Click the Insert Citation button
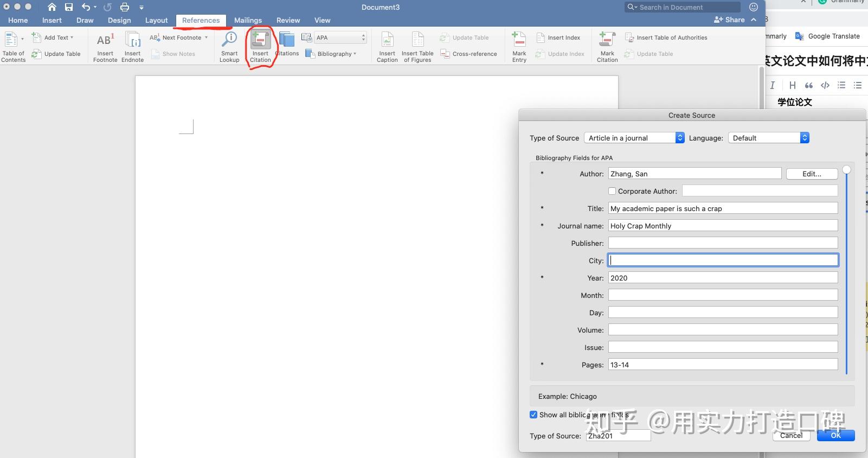This screenshot has height=458, width=868. click(x=260, y=47)
